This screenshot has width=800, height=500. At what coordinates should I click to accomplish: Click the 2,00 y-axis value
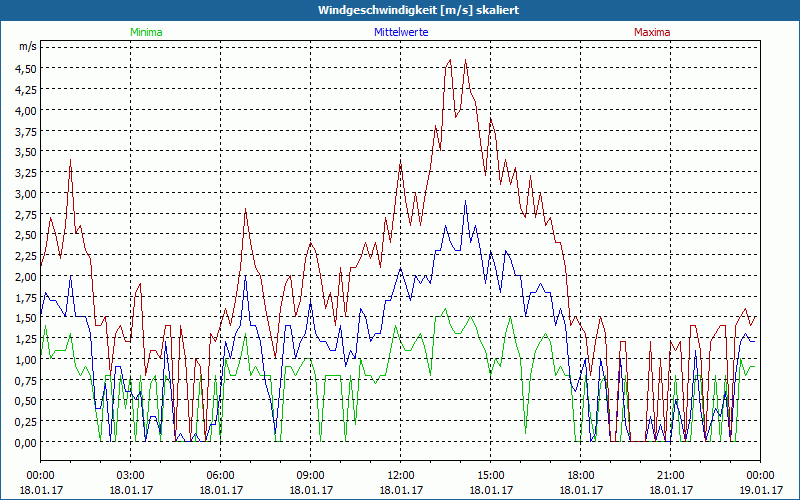[28, 277]
